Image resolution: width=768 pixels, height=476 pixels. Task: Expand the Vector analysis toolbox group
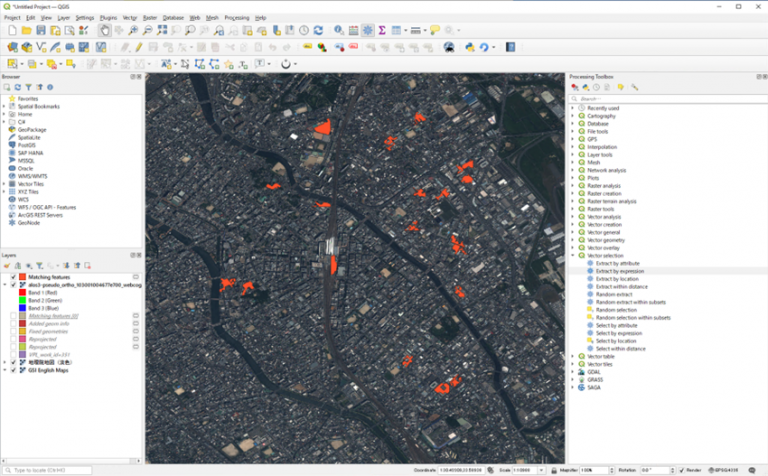coord(573,217)
